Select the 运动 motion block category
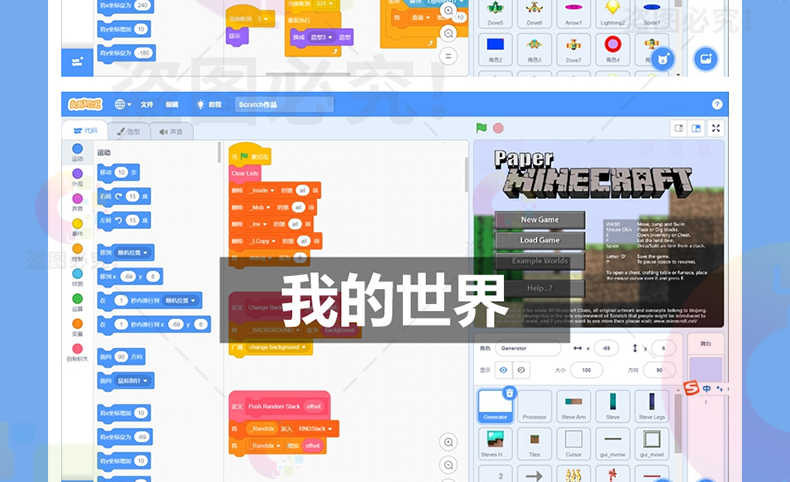Screen dimensions: 790x482 click(77, 153)
